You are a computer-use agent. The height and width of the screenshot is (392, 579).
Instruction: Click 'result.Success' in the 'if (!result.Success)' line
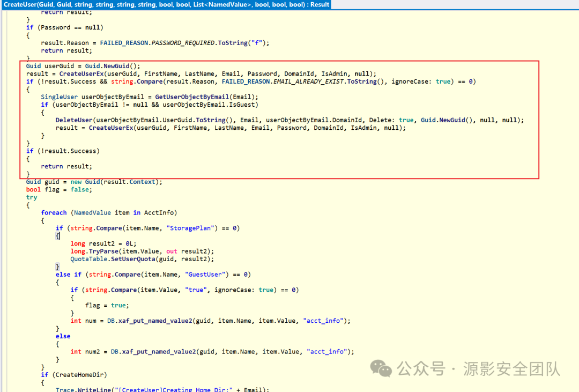[x=72, y=151]
